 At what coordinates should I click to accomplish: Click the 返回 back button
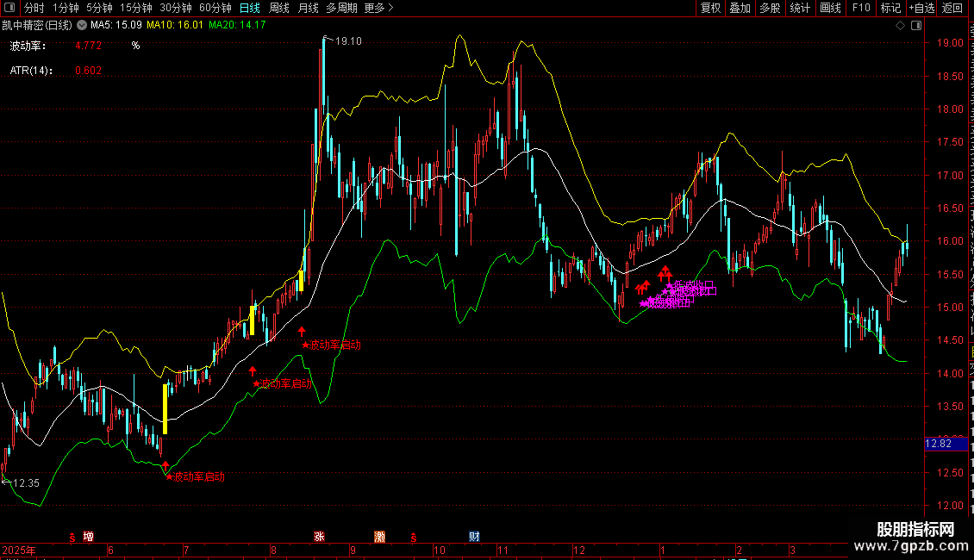click(x=952, y=8)
